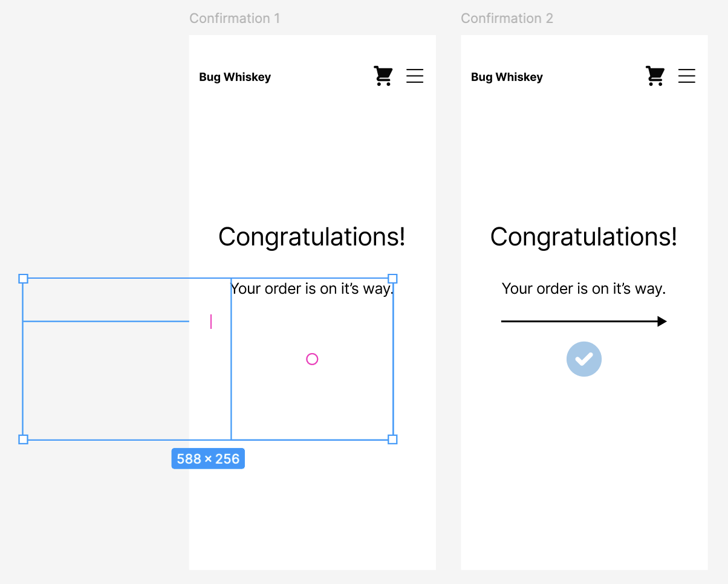Select the black arrow line in Confirmation 2
Screen dimensions: 728x584
coord(584,322)
